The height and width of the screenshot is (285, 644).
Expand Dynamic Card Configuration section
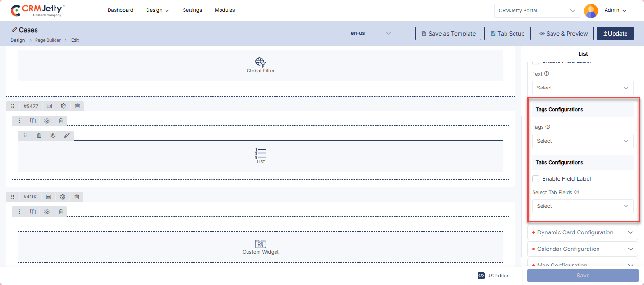coord(582,232)
